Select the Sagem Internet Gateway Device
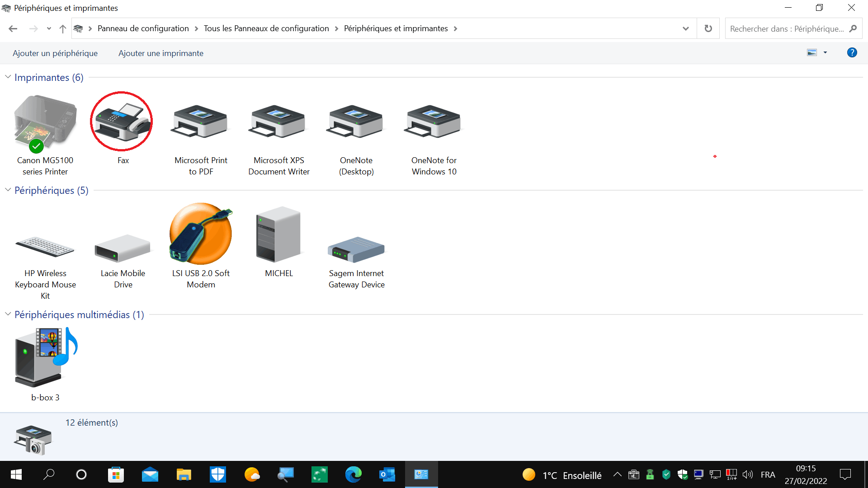 click(356, 249)
